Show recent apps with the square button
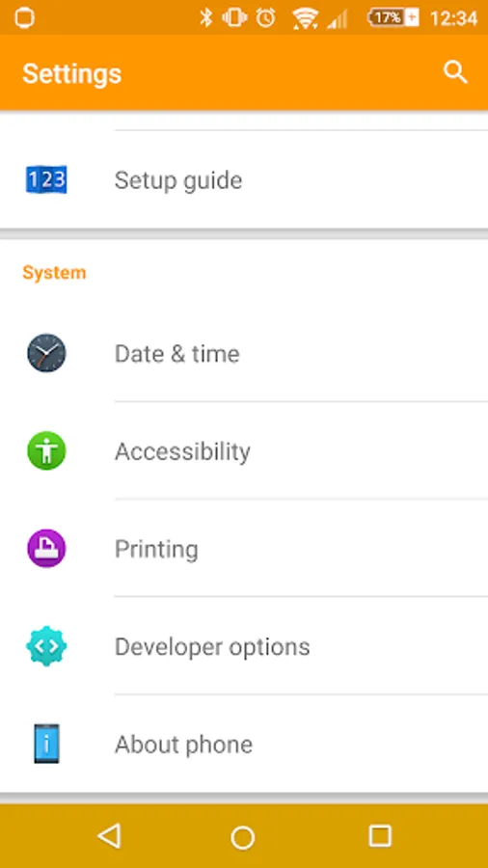This screenshot has height=868, width=488. 380,836
